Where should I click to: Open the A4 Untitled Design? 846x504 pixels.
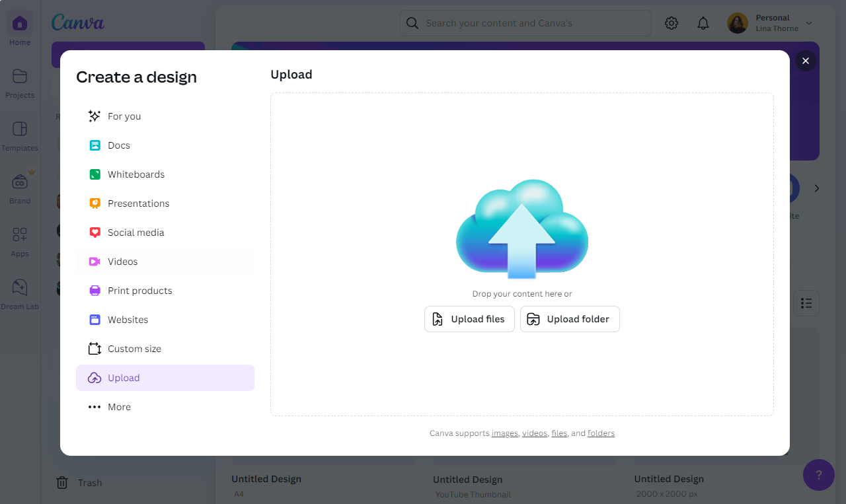click(266, 479)
